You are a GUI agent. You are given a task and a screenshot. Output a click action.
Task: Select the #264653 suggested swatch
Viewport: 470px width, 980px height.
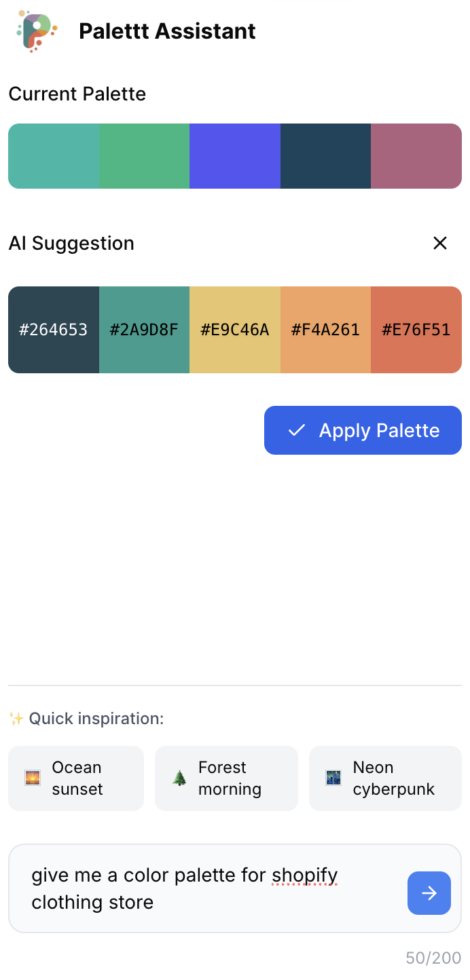click(x=53, y=330)
